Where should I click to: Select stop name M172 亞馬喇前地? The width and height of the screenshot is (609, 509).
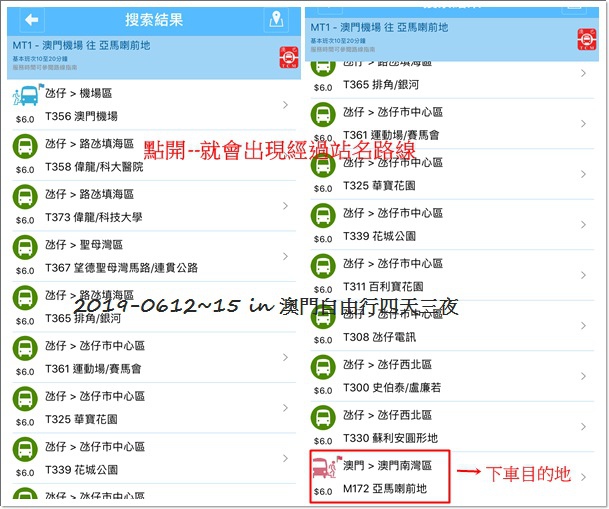click(x=385, y=488)
